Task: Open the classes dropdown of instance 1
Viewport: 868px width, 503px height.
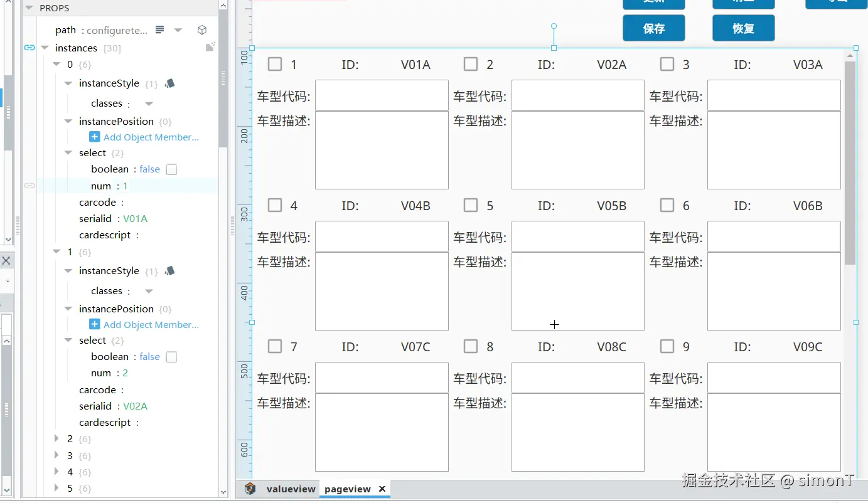Action: [149, 291]
